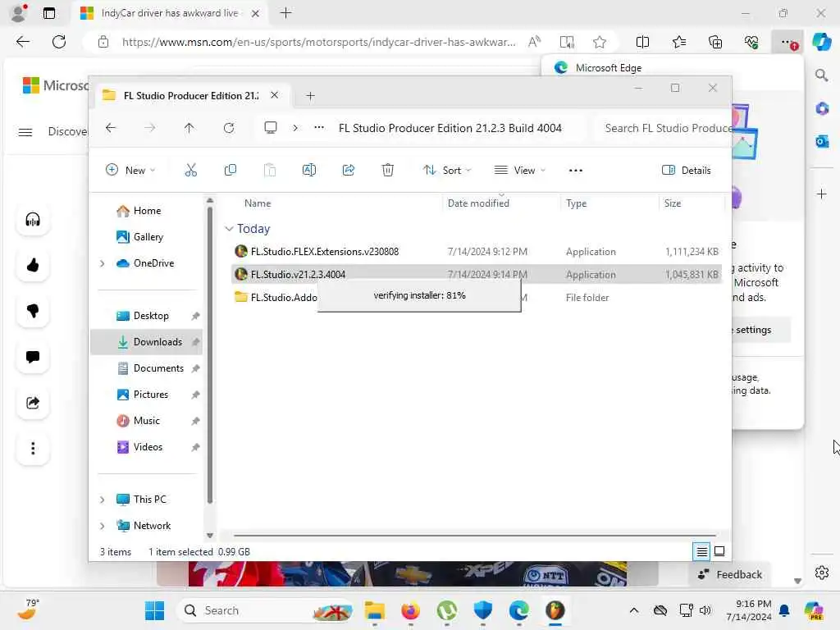Viewport: 840px width, 630px height.
Task: Add page to favorites with star icon
Action: [600, 42]
